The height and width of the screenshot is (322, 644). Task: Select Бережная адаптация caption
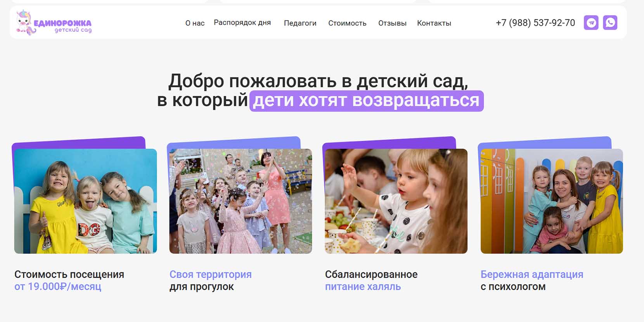[x=532, y=274]
